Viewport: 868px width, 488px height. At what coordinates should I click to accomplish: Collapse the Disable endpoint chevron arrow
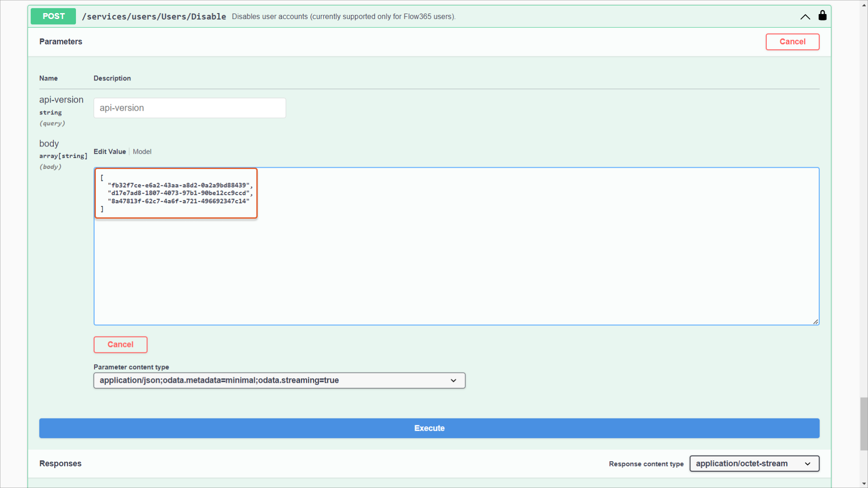click(805, 17)
